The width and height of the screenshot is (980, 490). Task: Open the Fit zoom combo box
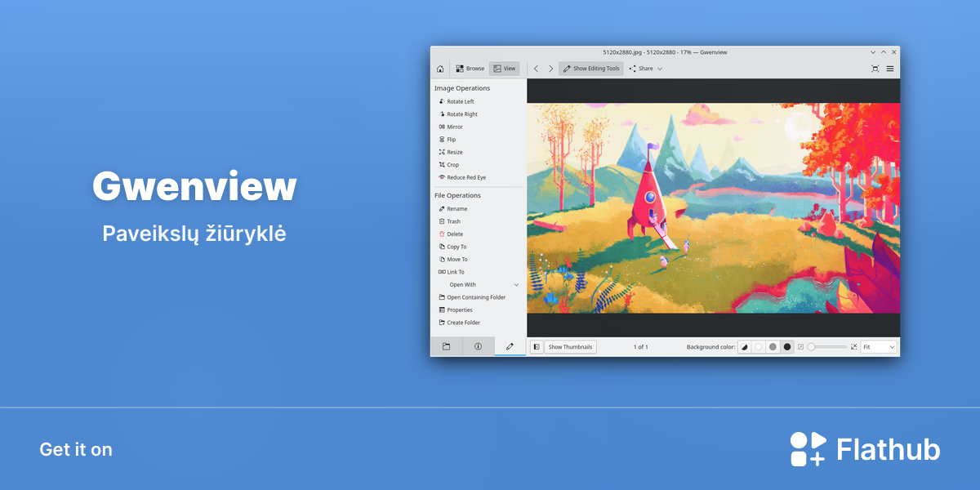[x=879, y=347]
